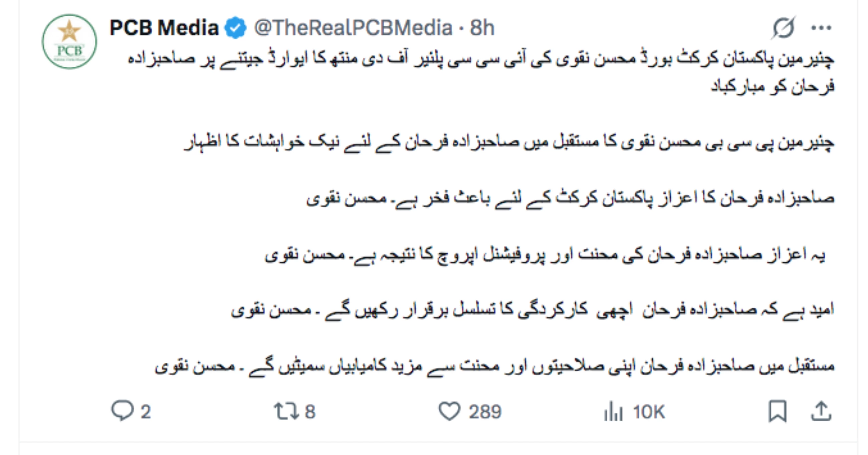Click the repost arrows icon
The height and width of the screenshot is (455, 868).
pyautogui.click(x=286, y=411)
